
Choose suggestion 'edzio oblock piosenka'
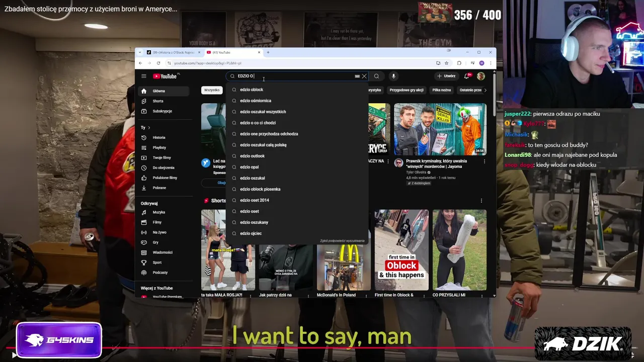coord(297,189)
